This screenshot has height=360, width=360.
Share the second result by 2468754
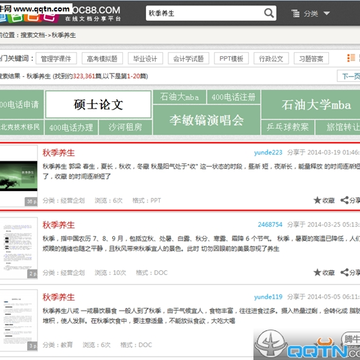click(344, 272)
